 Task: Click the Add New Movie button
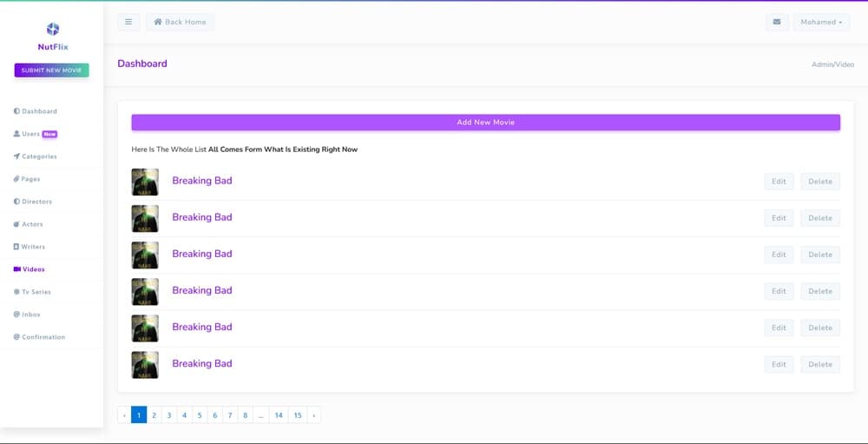pyautogui.click(x=485, y=123)
